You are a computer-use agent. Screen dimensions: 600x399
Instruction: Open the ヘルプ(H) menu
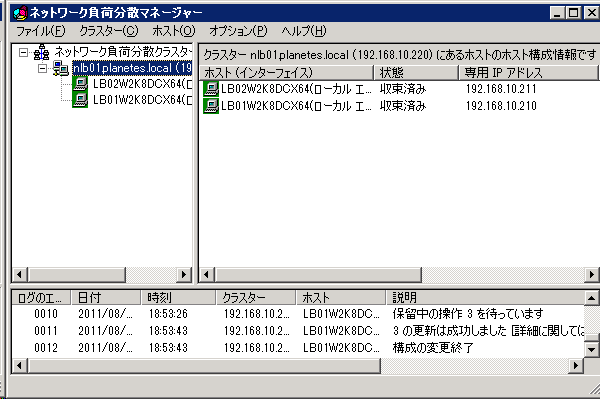pyautogui.click(x=304, y=31)
